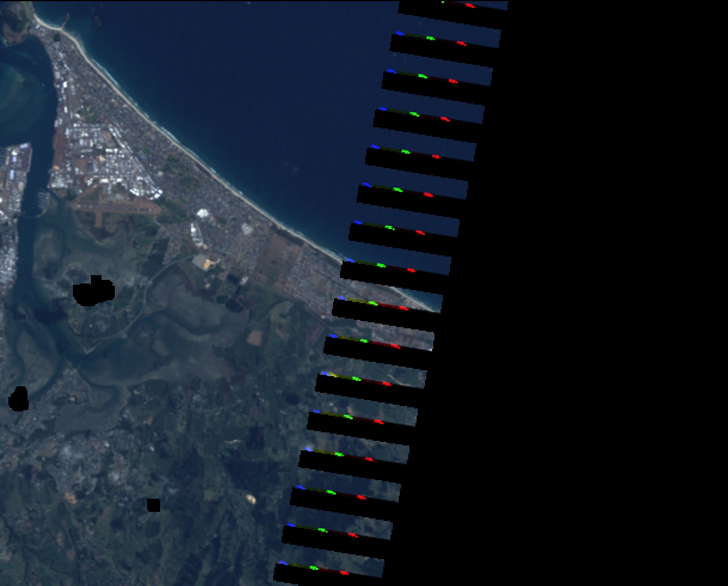Pick the oval black mask near left edge
Image resolution: width=728 pixels, height=586 pixels.
point(19,399)
